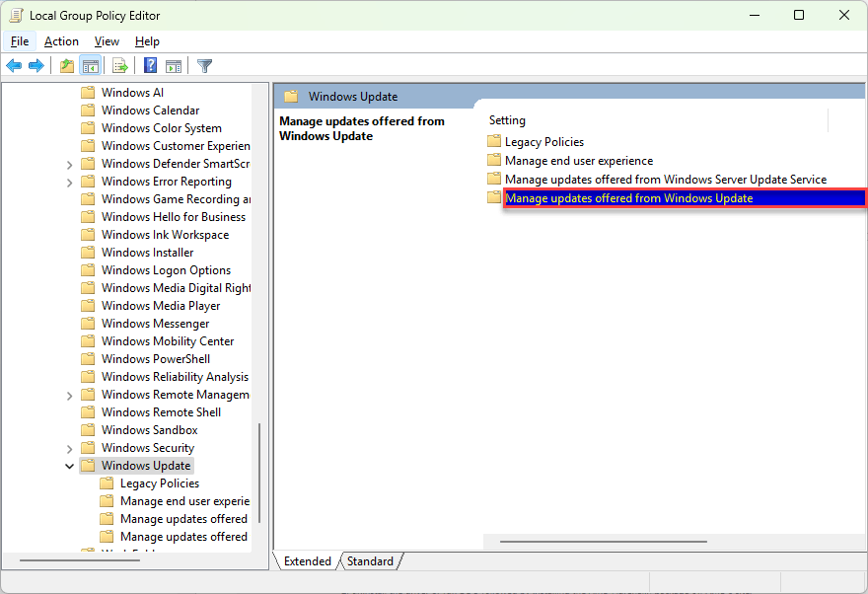Expand the Windows Remote Management node
The image size is (868, 594).
pyautogui.click(x=69, y=396)
